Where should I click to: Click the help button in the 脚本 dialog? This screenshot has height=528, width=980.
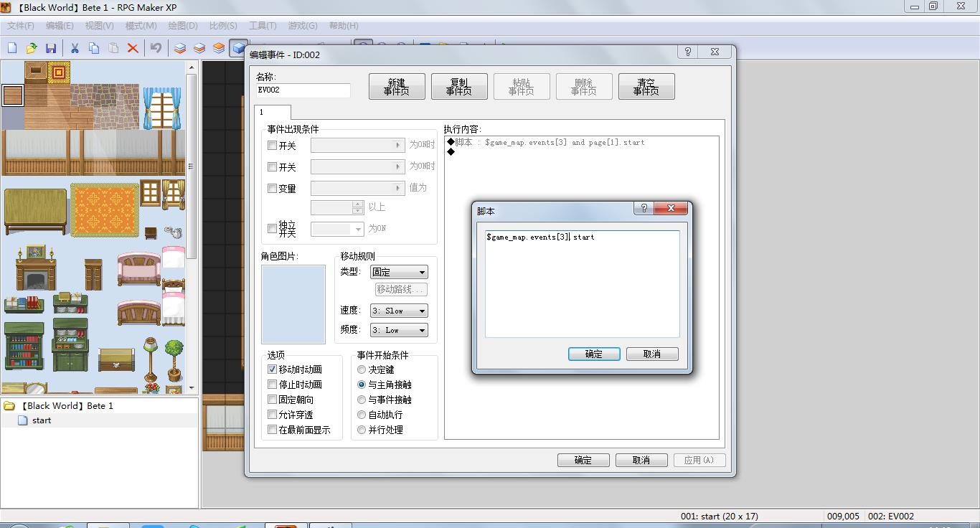pyautogui.click(x=644, y=208)
